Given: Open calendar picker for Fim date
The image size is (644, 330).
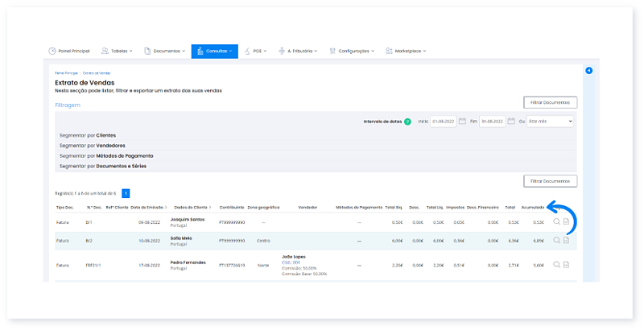Looking at the screenshot, I should point(510,121).
